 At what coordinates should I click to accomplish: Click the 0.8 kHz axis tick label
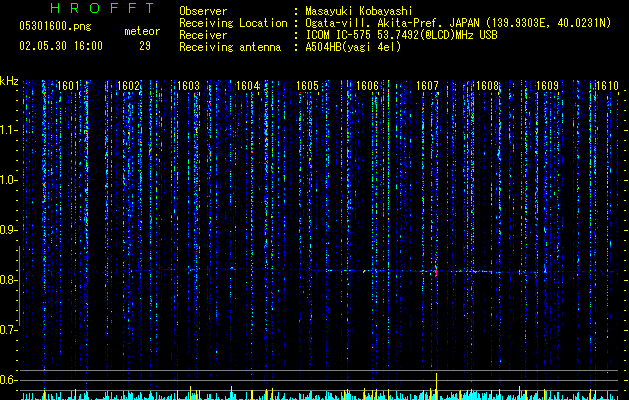tap(7, 280)
